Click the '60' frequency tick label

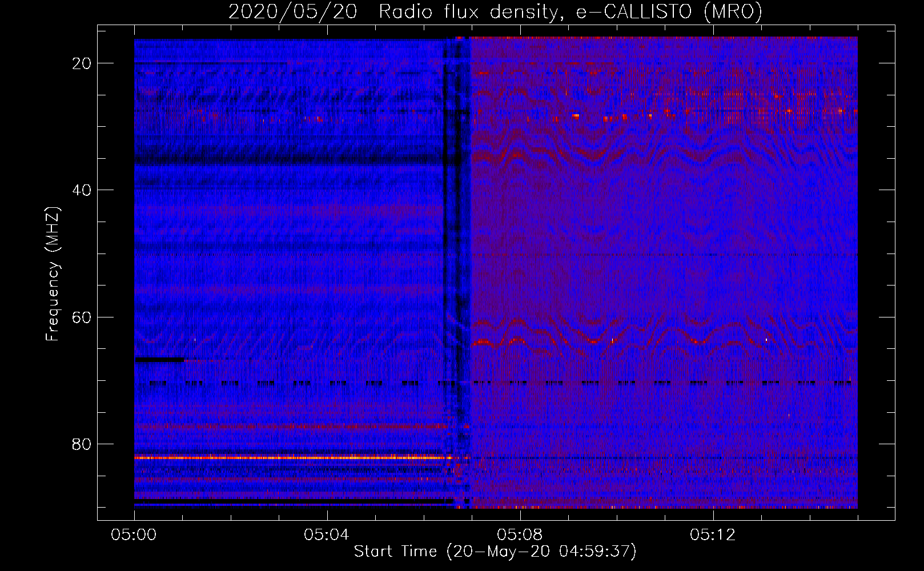(82, 317)
